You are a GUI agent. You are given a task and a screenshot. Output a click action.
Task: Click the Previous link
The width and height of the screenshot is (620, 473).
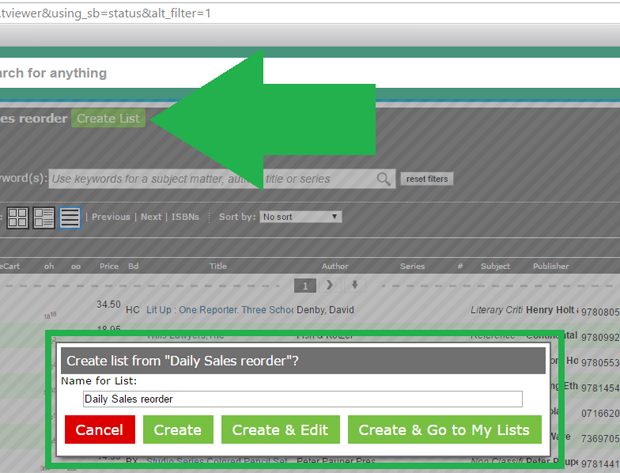click(111, 217)
